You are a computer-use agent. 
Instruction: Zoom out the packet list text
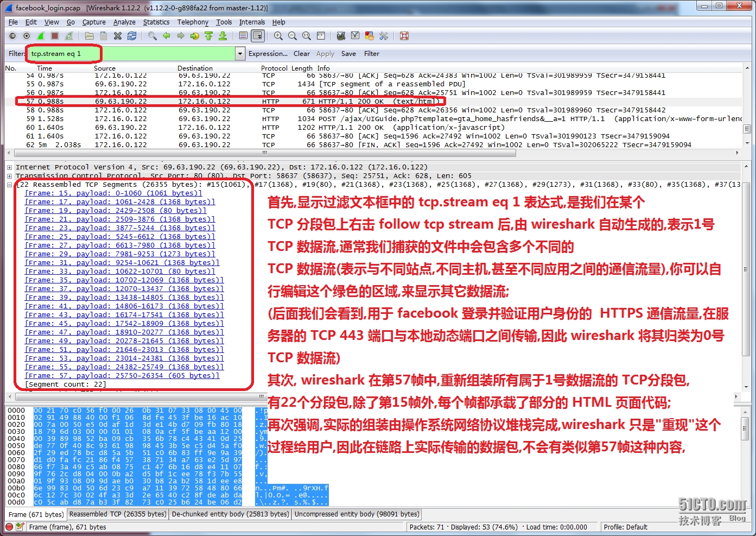click(x=293, y=36)
